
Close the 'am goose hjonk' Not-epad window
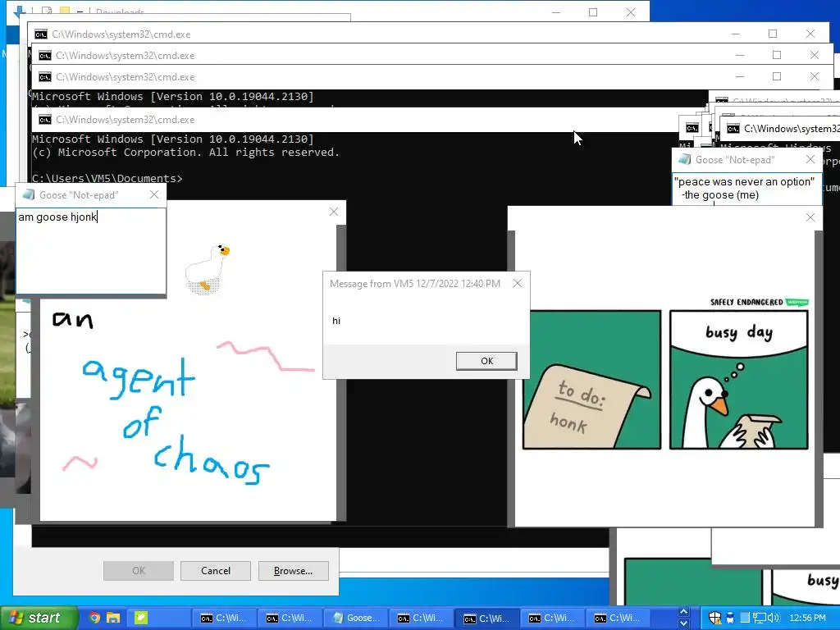pos(154,195)
